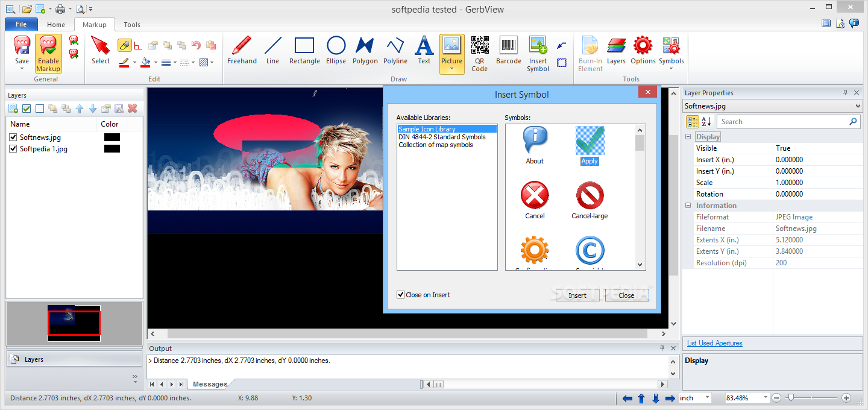Switch properties to categorized view

(693, 122)
